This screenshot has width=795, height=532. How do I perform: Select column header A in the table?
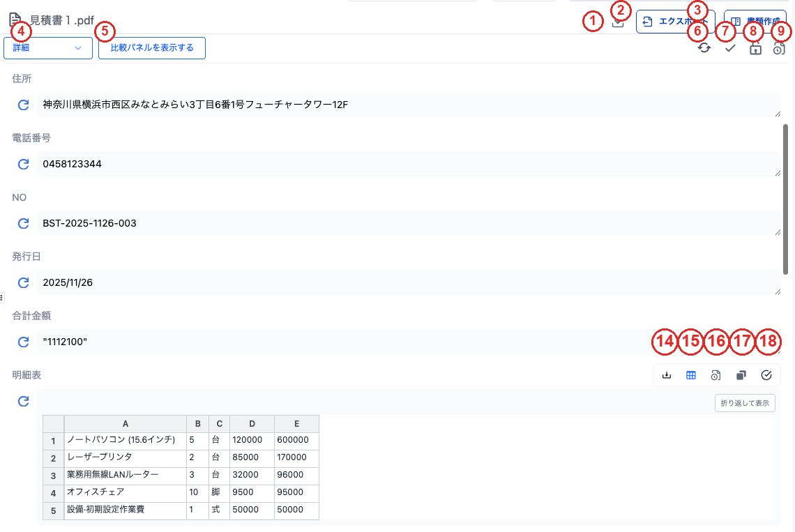click(126, 424)
